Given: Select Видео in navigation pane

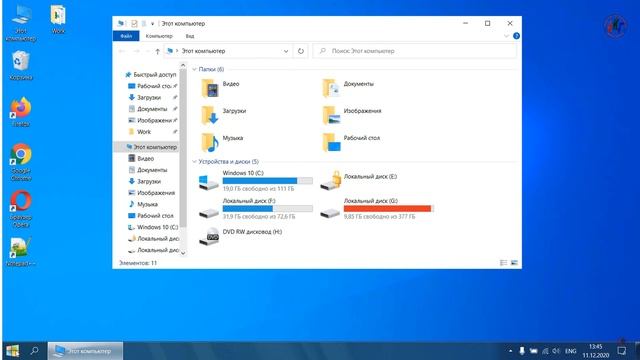Looking at the screenshot, I should click(141, 158).
